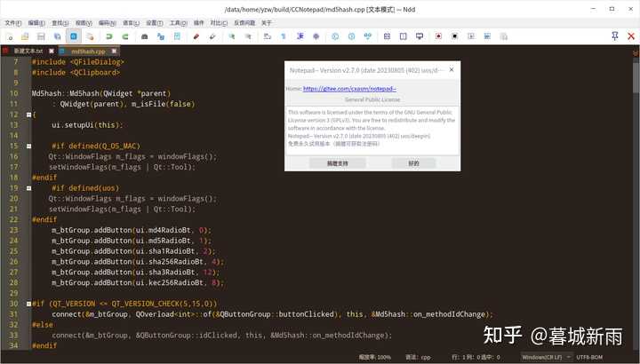Click the line #include <QFileDialog>
Image resolution: width=640 pixels, height=364 pixels.
77,62
